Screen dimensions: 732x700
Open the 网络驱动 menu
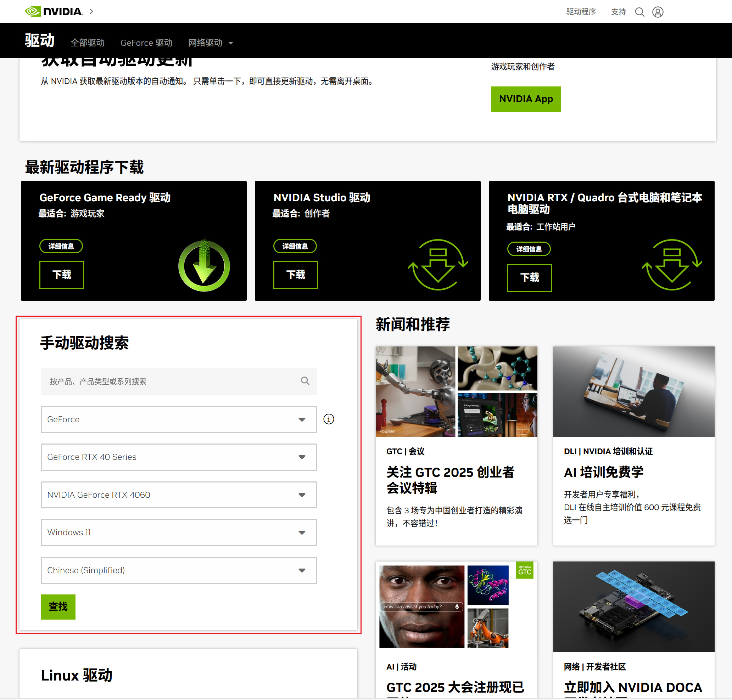(x=211, y=43)
